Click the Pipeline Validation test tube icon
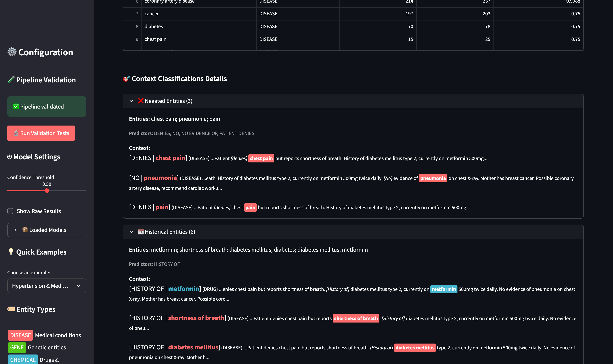 (x=11, y=80)
